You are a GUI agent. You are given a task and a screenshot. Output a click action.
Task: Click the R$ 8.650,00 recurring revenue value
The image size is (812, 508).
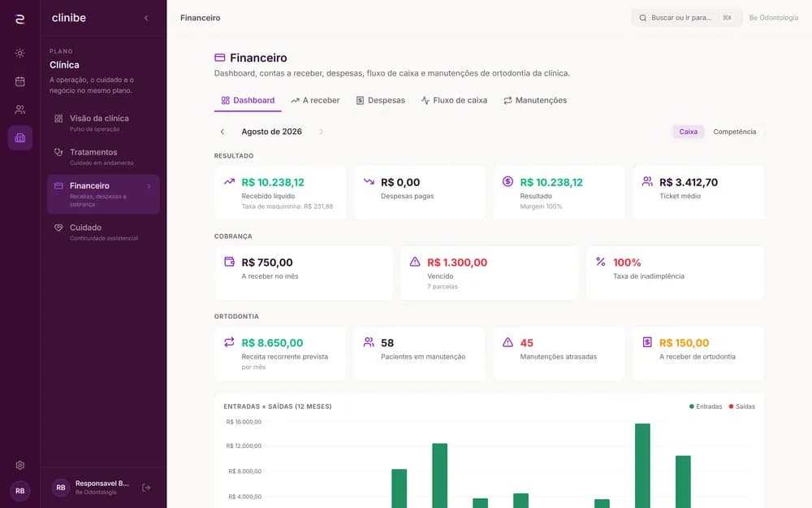[272, 343]
